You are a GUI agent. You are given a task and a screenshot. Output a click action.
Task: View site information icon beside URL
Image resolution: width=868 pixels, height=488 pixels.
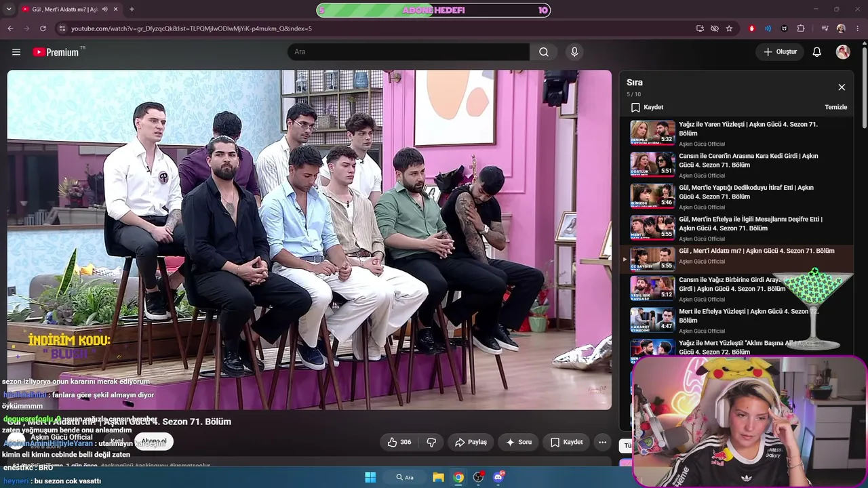pyautogui.click(x=62, y=28)
